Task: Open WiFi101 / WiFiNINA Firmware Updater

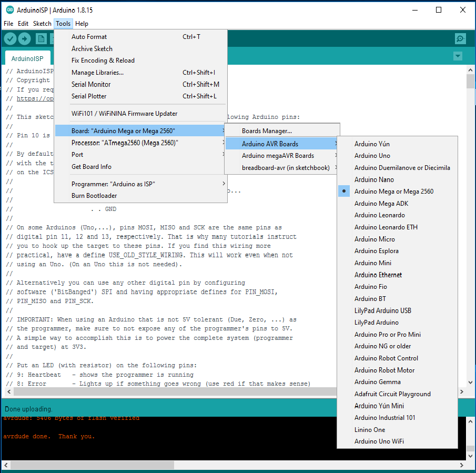Action: click(141, 114)
